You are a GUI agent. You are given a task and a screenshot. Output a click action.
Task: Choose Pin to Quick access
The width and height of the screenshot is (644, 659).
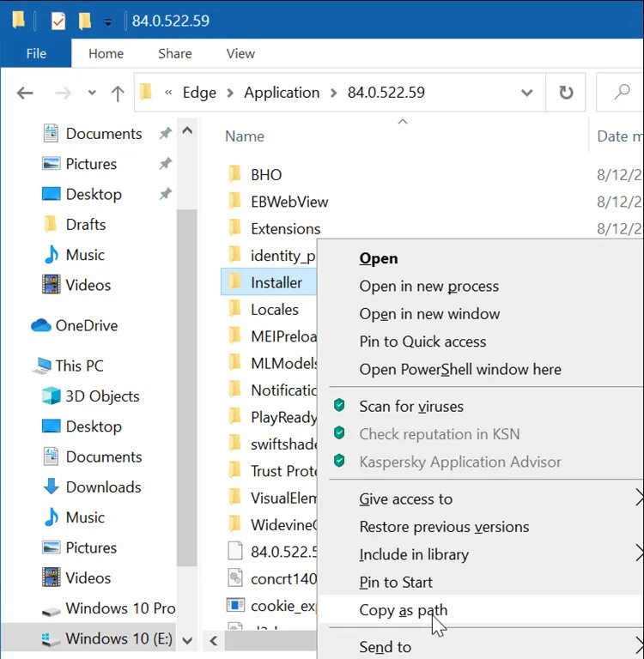[x=422, y=342]
